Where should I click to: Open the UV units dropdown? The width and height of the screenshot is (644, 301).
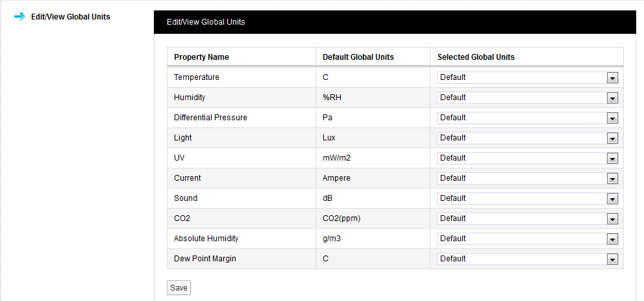coord(527,158)
